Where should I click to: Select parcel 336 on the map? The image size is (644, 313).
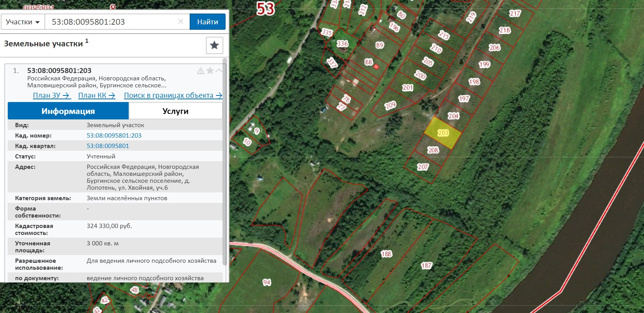coord(342,44)
